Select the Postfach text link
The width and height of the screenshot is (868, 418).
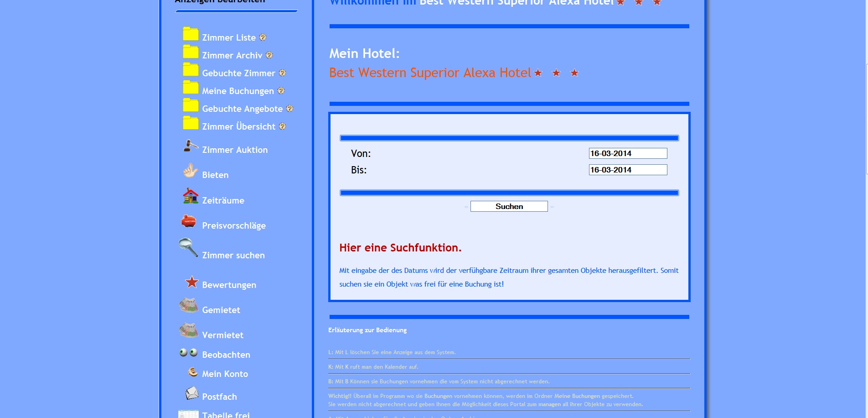(x=219, y=397)
